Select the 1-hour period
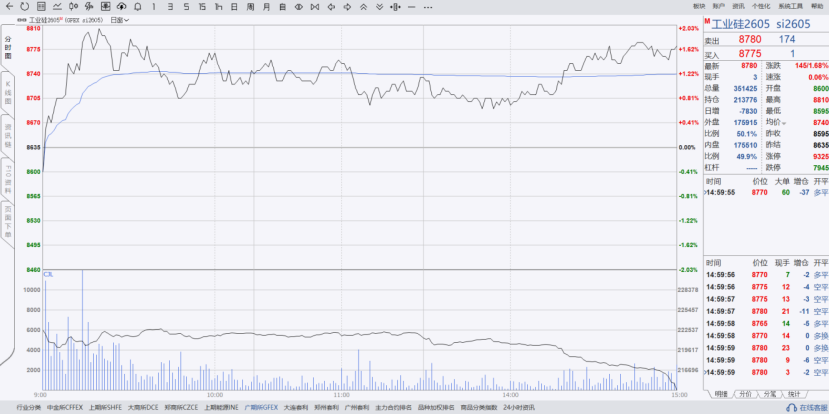Image resolution: width=830 pixels, height=414 pixels. (218, 7)
